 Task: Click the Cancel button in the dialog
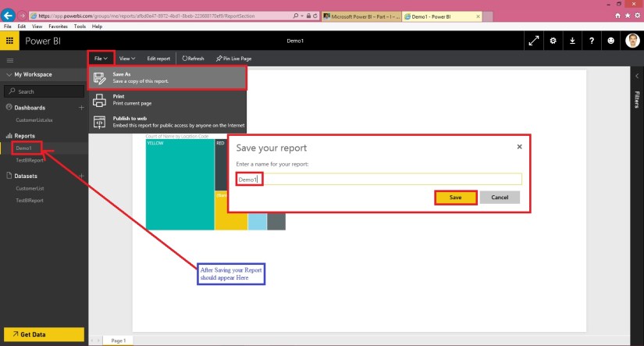pos(500,198)
